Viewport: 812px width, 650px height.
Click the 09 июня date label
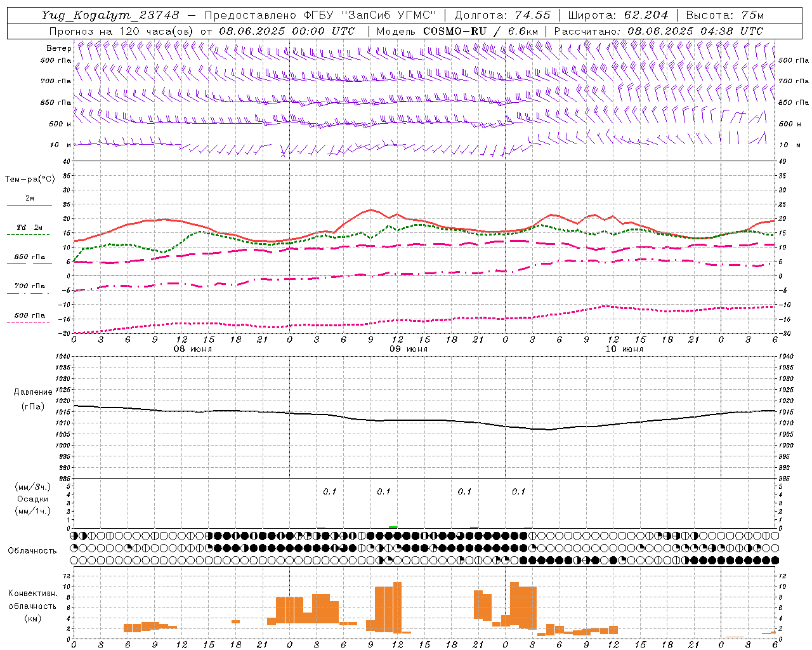pos(409,349)
